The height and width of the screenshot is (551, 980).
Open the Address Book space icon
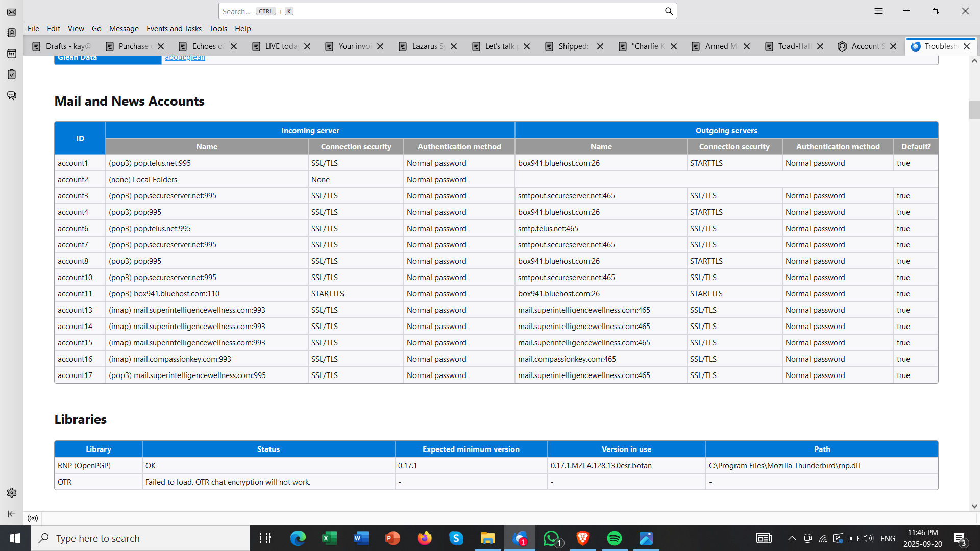point(12,33)
